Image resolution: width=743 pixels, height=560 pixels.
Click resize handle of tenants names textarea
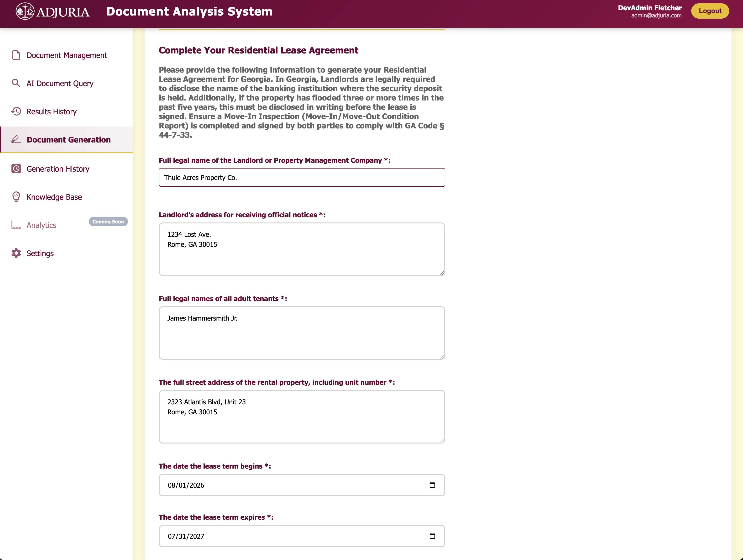[x=442, y=356]
